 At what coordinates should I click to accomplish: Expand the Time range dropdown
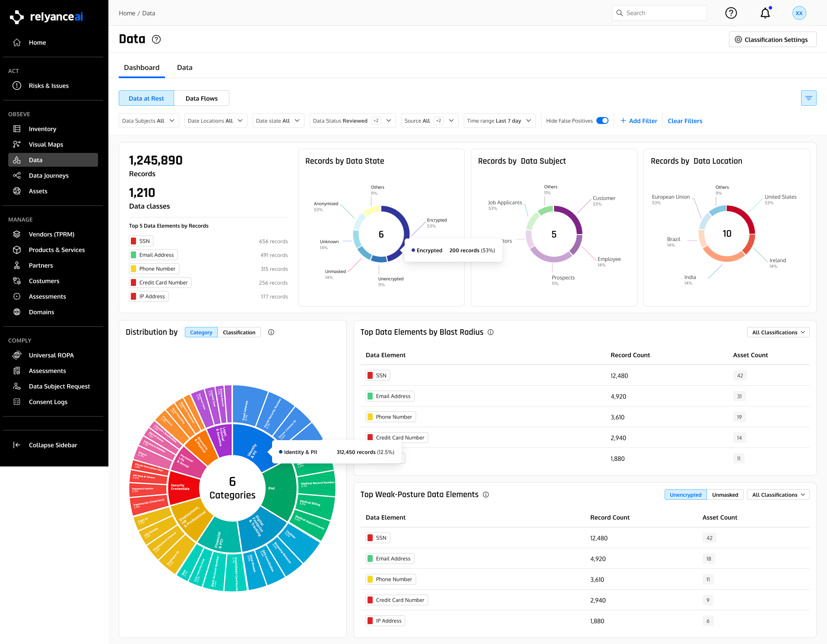point(500,121)
